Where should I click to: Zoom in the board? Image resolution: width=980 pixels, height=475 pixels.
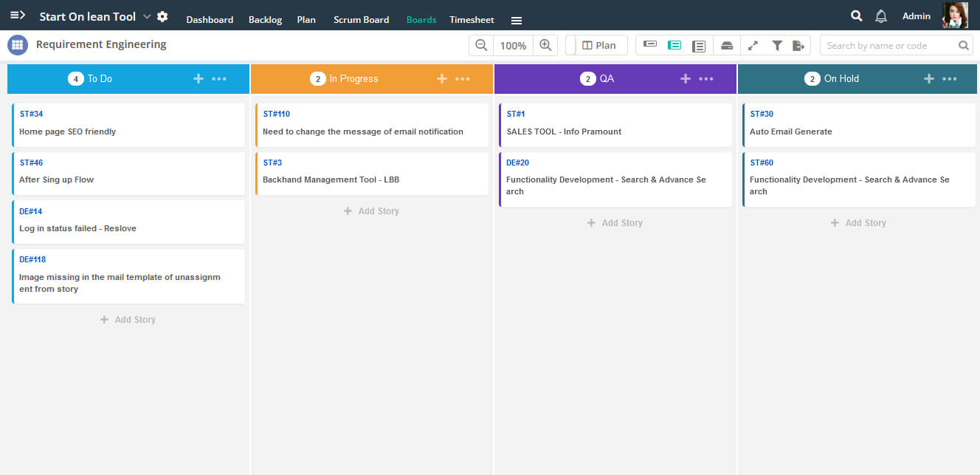(545, 45)
